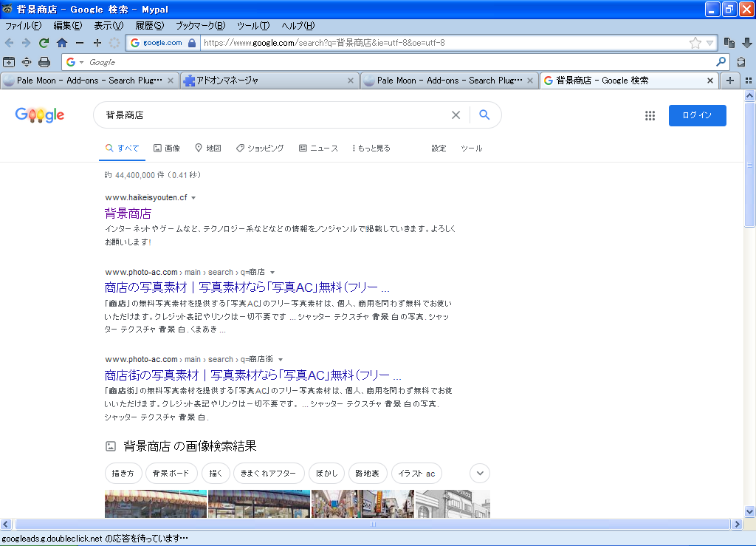This screenshot has width=756, height=546.
Task: Click the 背景商店 の画像検索結果 heading
Action: (190, 446)
